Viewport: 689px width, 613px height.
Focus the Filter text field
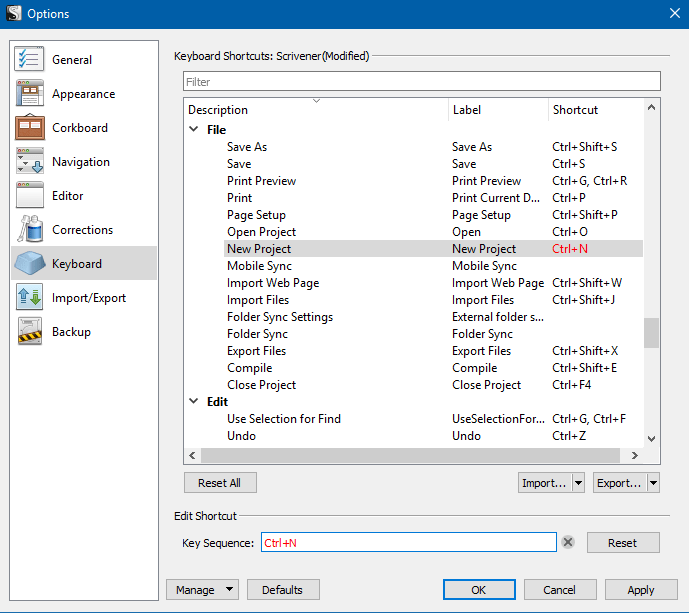click(x=421, y=82)
